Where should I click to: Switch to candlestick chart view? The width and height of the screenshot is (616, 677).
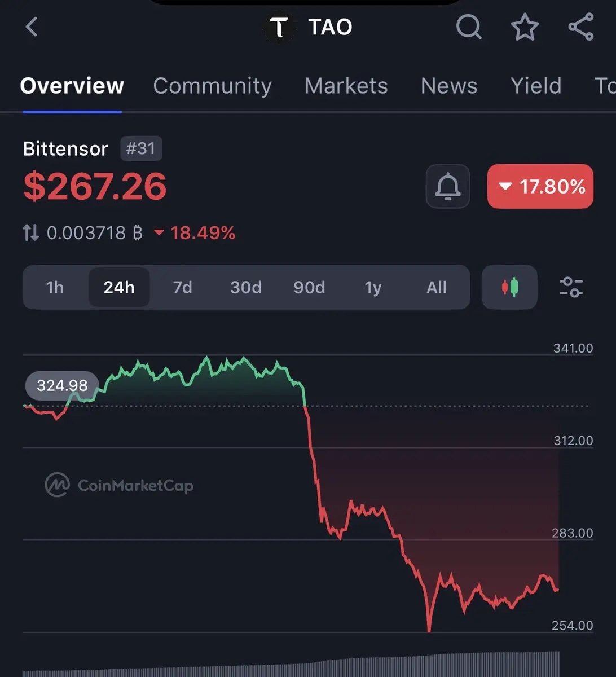(x=509, y=287)
